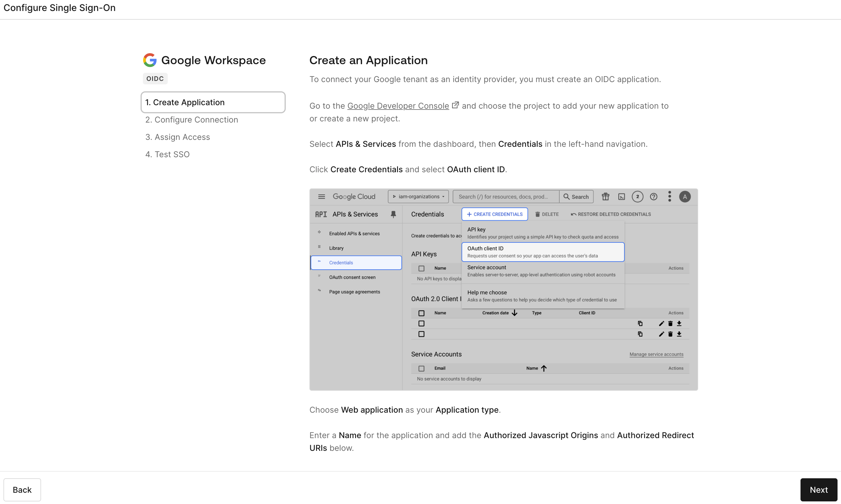Viewport: 841px width, 504px height.
Task: Click the Google Cloud hamburger menu icon
Action: [x=322, y=197]
